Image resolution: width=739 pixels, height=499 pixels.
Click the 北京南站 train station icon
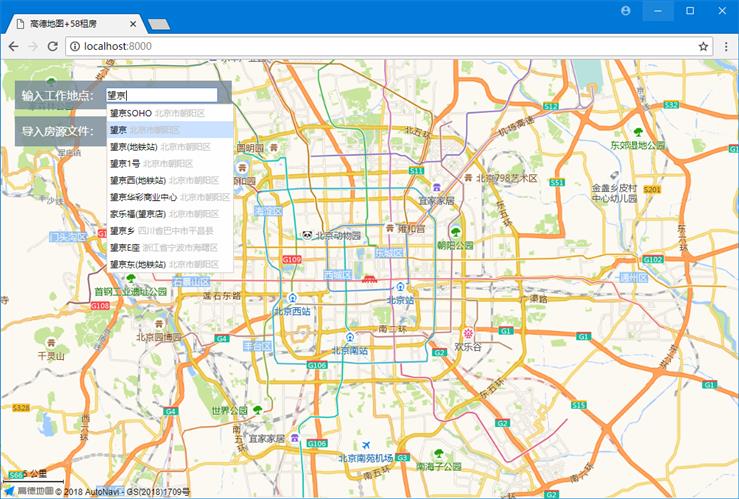pyautogui.click(x=350, y=337)
